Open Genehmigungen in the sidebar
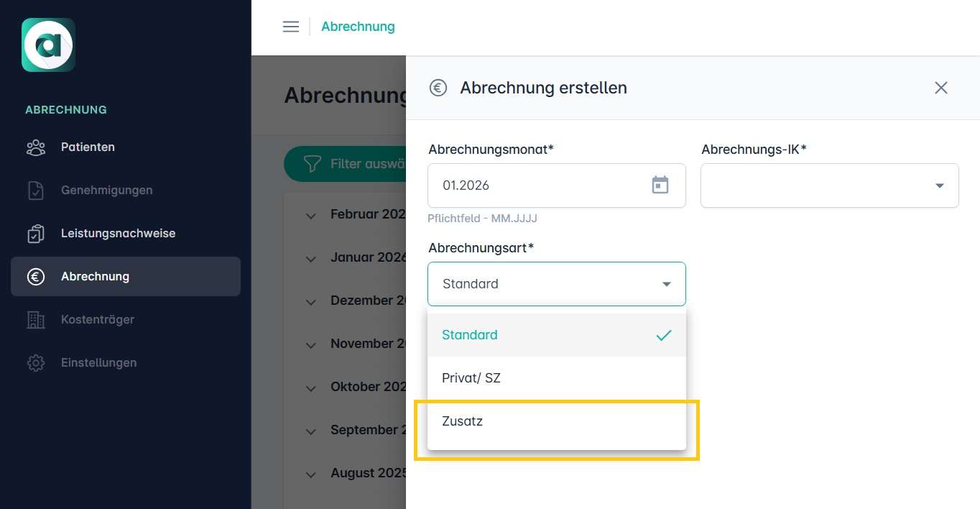Screen dimensions: 980x509 coord(106,191)
